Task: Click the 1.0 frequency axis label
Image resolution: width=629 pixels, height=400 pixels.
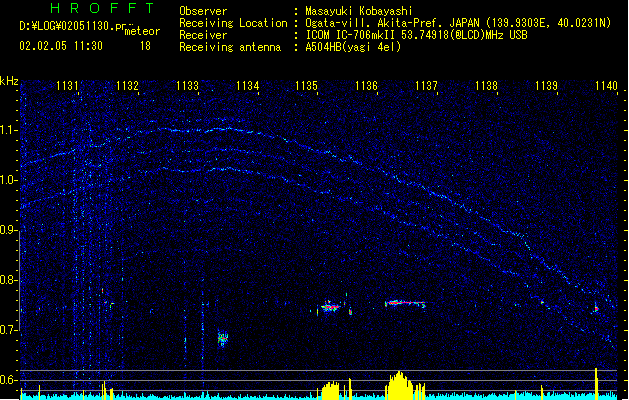Action: (8, 180)
